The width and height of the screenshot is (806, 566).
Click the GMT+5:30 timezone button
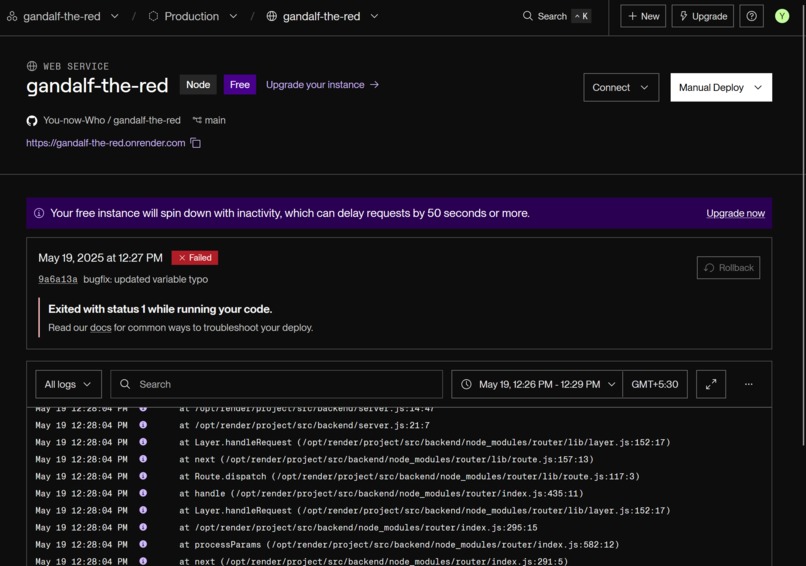point(654,384)
